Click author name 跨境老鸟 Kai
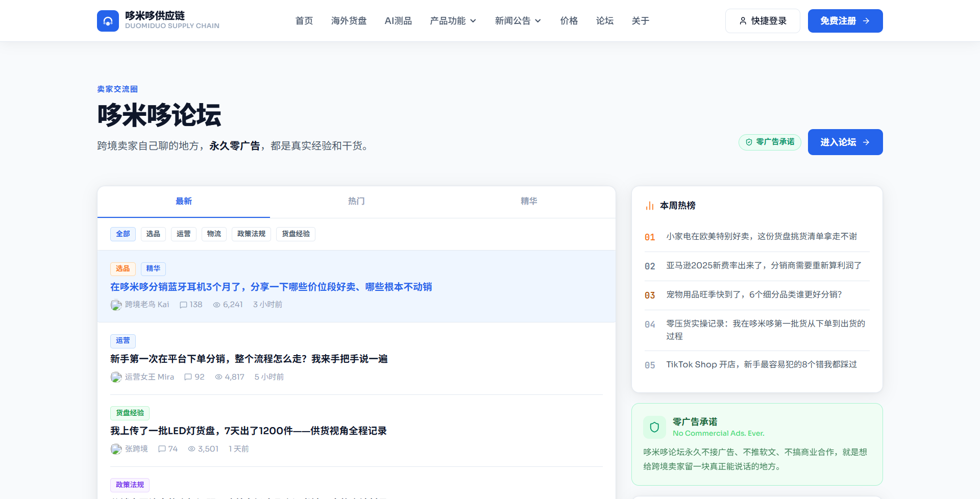This screenshot has height=499, width=980. point(147,305)
